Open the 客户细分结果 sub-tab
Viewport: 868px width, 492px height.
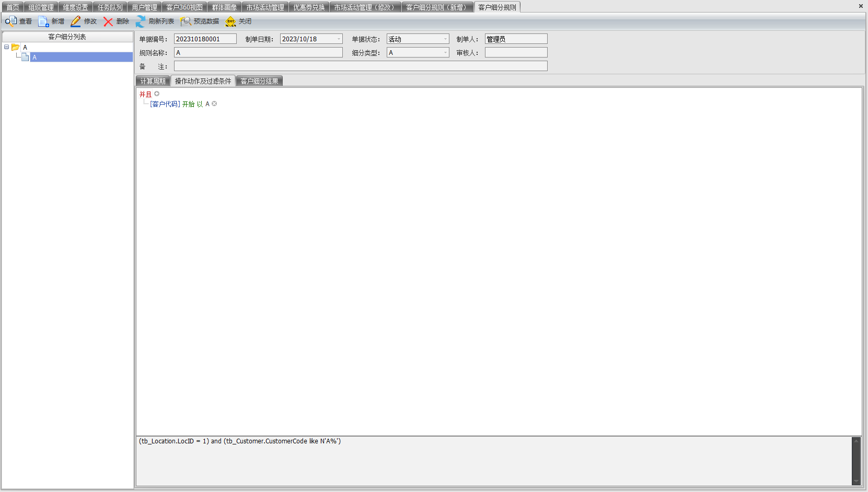point(259,81)
